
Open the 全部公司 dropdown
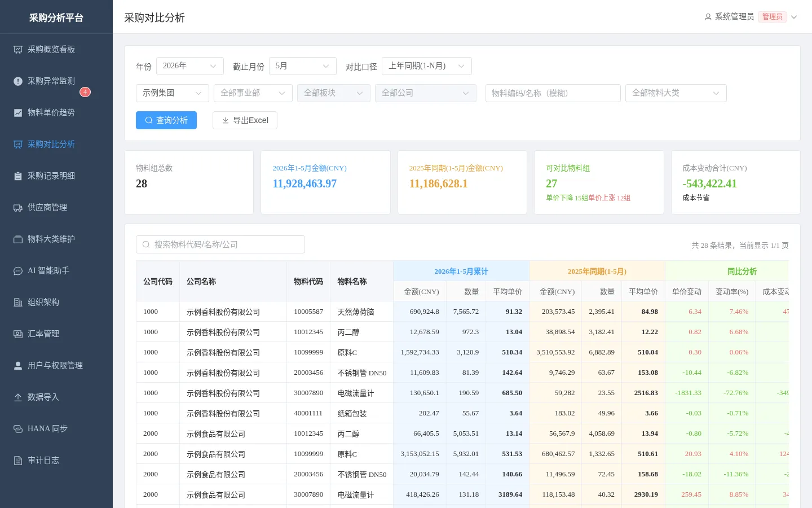tap(426, 93)
